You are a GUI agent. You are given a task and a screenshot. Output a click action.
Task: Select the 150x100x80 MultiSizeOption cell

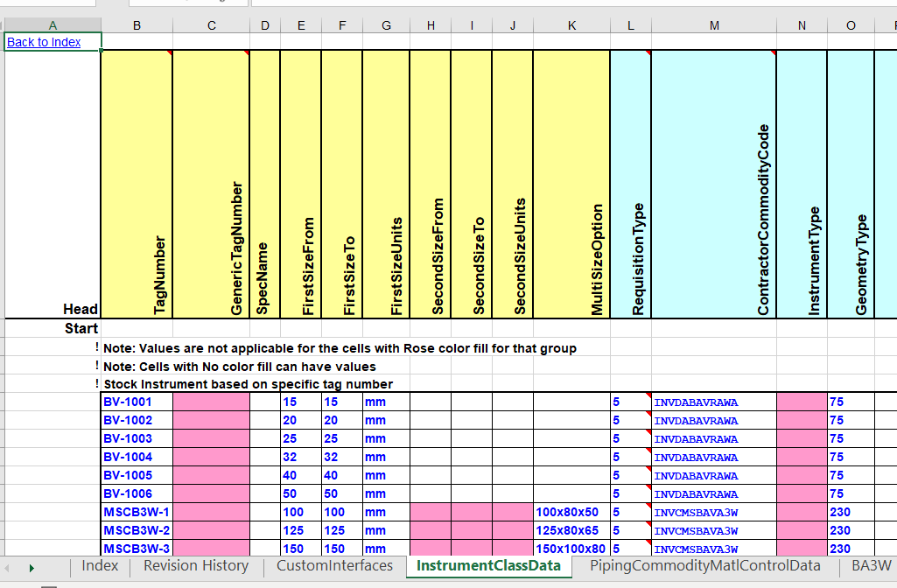tap(571, 548)
